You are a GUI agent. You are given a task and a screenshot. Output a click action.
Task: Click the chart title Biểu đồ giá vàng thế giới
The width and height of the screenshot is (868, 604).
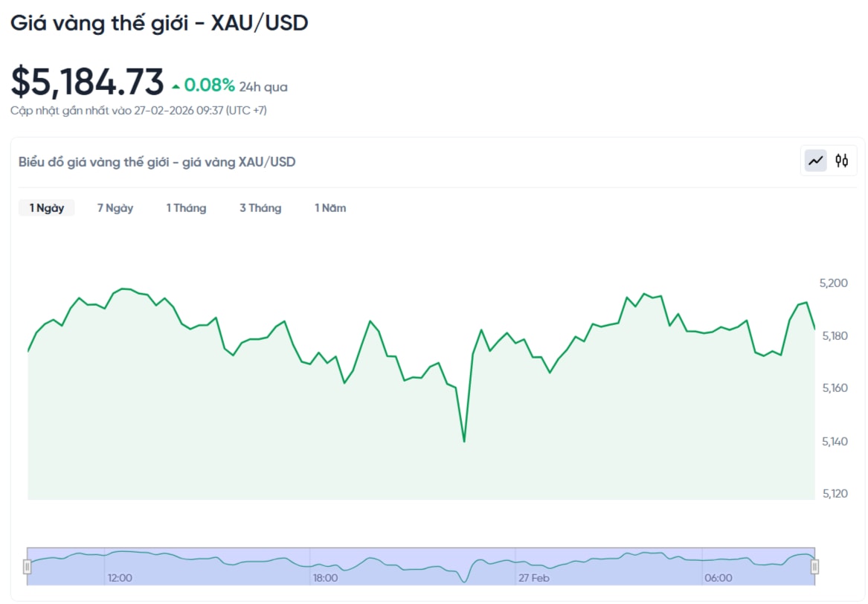pos(157,161)
